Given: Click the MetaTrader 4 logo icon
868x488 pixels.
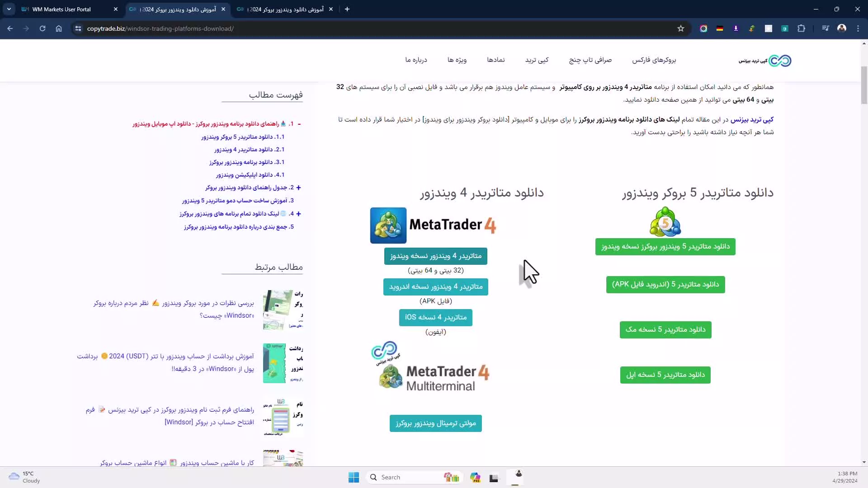Looking at the screenshot, I should (x=388, y=225).
